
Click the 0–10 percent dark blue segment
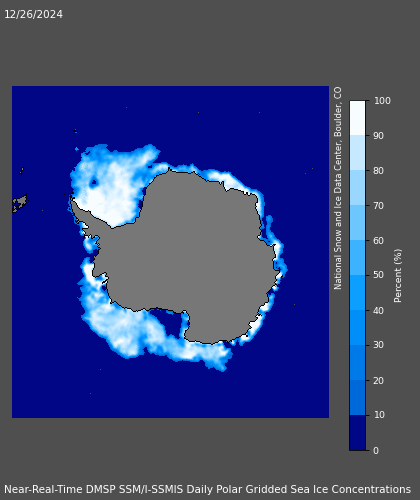pyautogui.click(x=357, y=433)
